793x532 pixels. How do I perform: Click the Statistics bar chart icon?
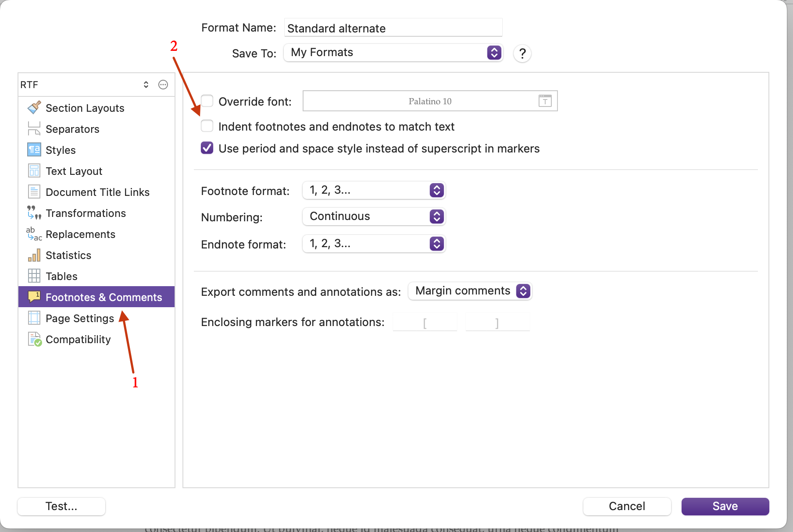pyautogui.click(x=34, y=255)
